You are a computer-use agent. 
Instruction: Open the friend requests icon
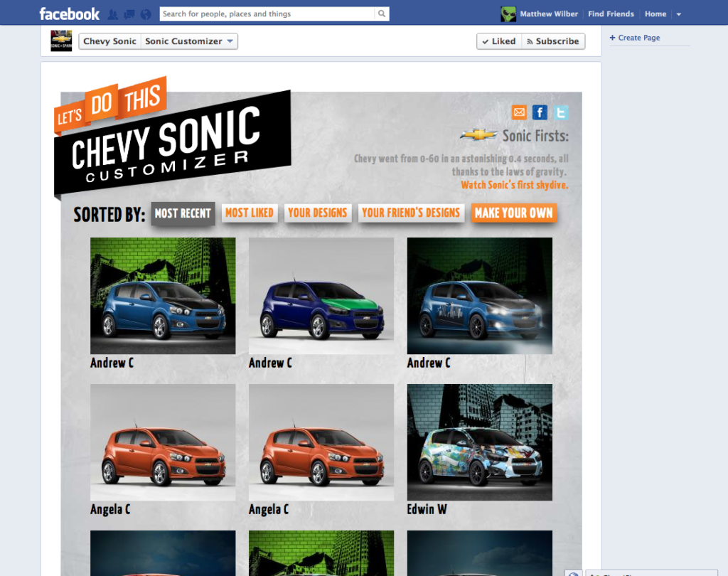pyautogui.click(x=113, y=14)
